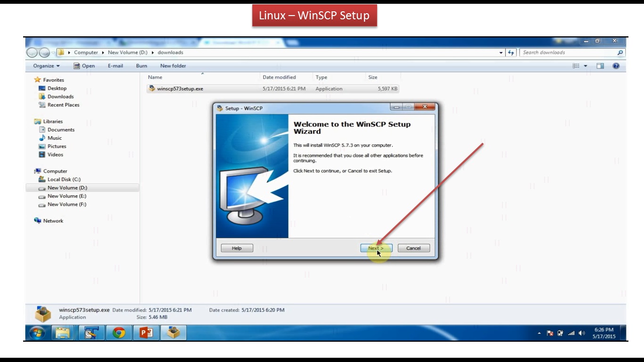
Task: Toggle the preview pane icon
Action: (600, 66)
